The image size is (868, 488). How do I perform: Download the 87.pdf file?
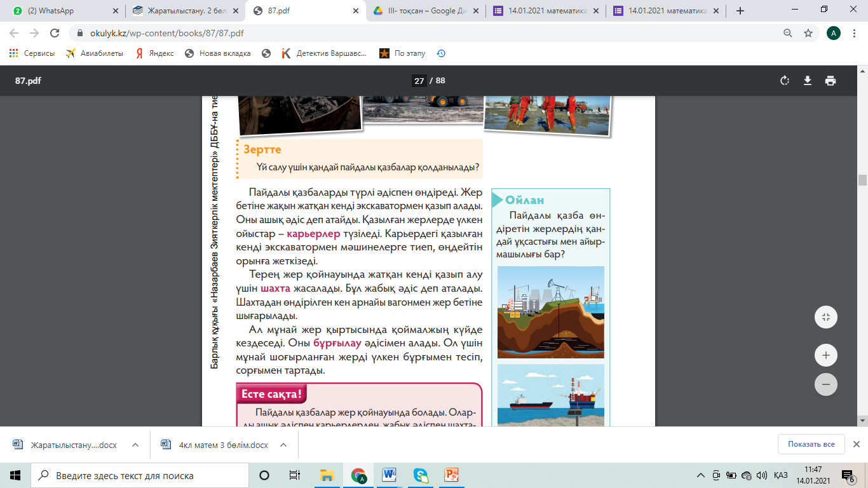[x=808, y=81]
